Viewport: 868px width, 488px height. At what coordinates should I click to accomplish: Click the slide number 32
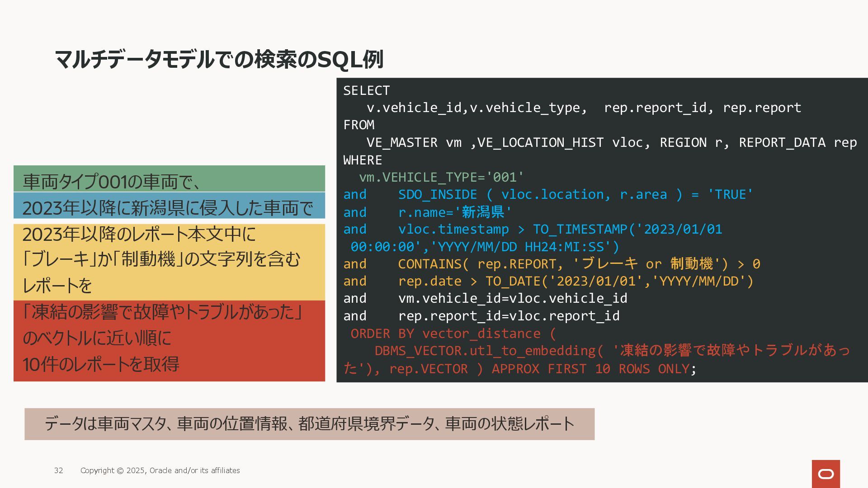pyautogui.click(x=59, y=471)
